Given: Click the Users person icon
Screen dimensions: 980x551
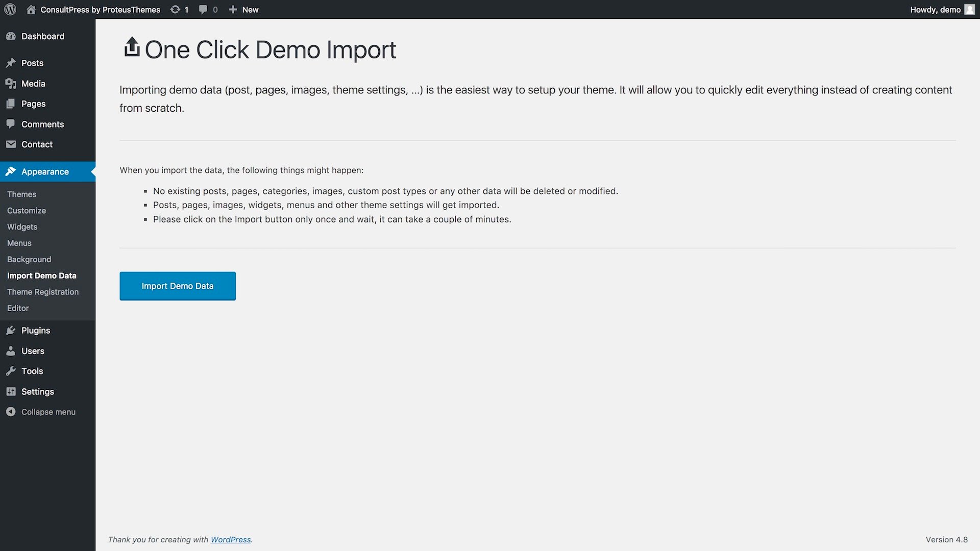Looking at the screenshot, I should tap(11, 351).
